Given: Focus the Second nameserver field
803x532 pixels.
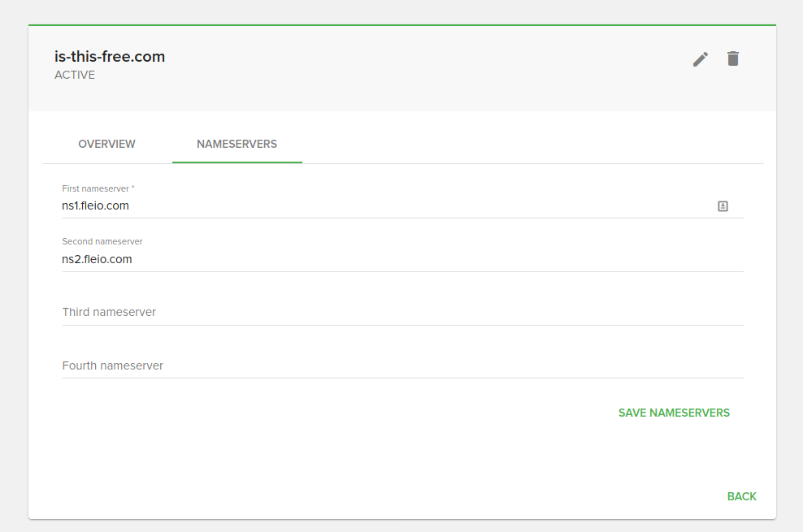Looking at the screenshot, I should click(402, 259).
